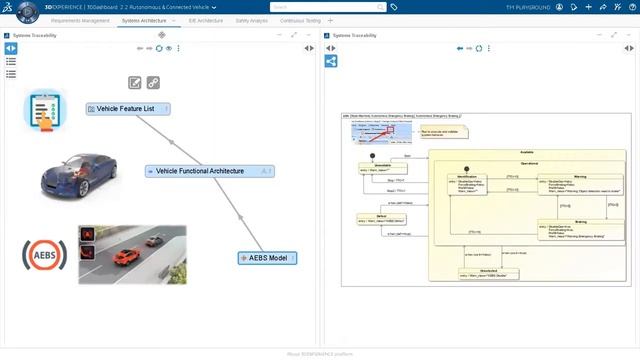
Task: Open the Help question mark icon
Action: [632, 7]
